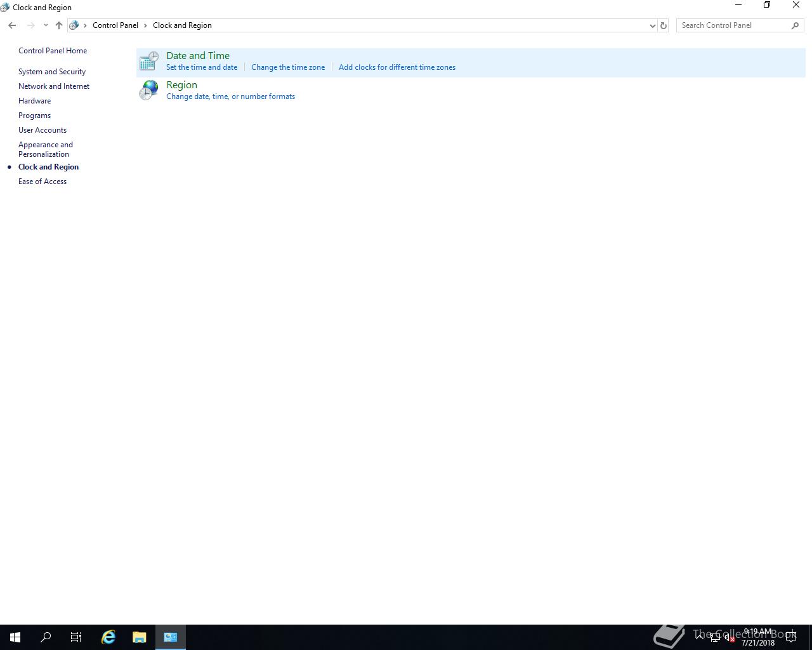
Task: Restore down the window
Action: pyautogui.click(x=767, y=5)
